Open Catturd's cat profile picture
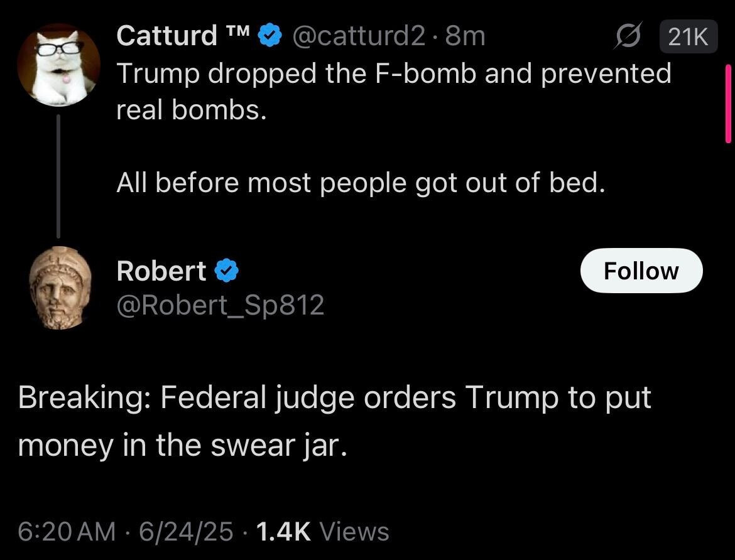Viewport: 735px width, 560px height. [x=58, y=67]
